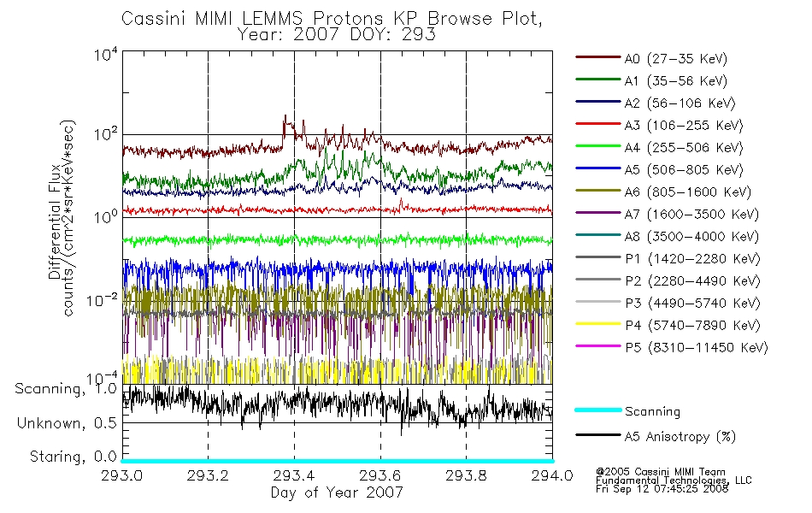812x513 pixels.
Task: Click the 10^2 y-axis tick label
Action: (x=106, y=134)
